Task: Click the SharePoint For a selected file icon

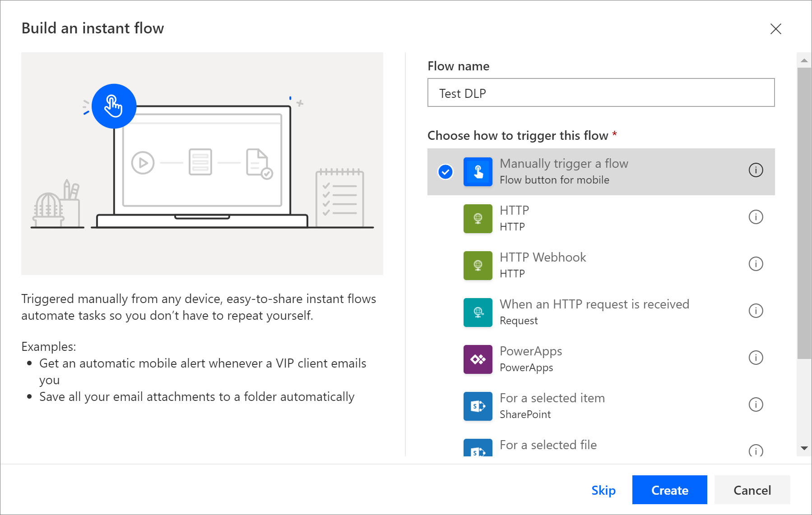Action: click(x=478, y=450)
